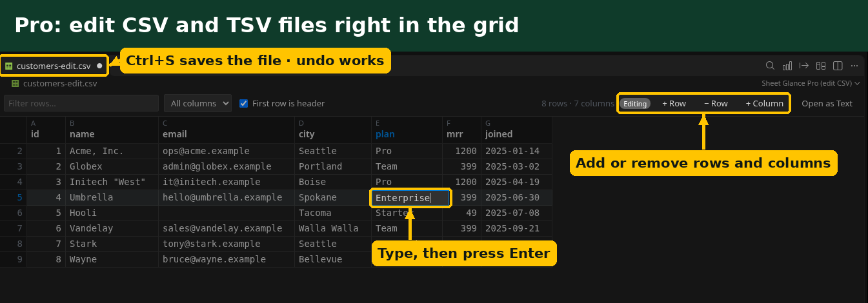Click the empty email cell in Hooli row
Screen dimensions: 868x303
pyautogui.click(x=226, y=213)
